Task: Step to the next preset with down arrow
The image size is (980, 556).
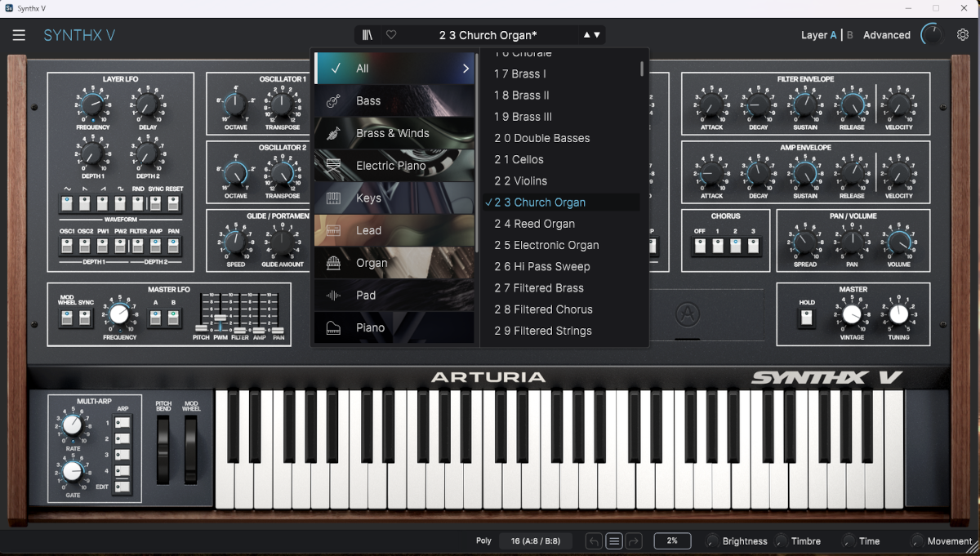Action: 597,35
